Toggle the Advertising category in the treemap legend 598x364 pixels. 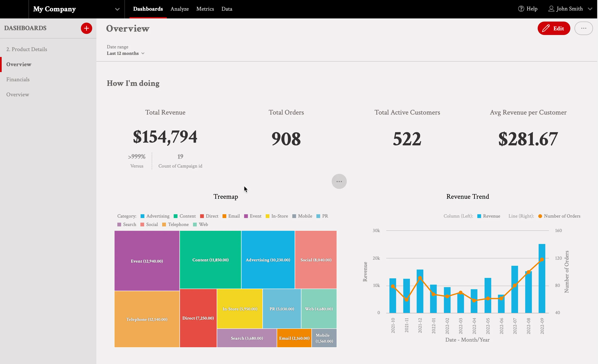click(143, 216)
